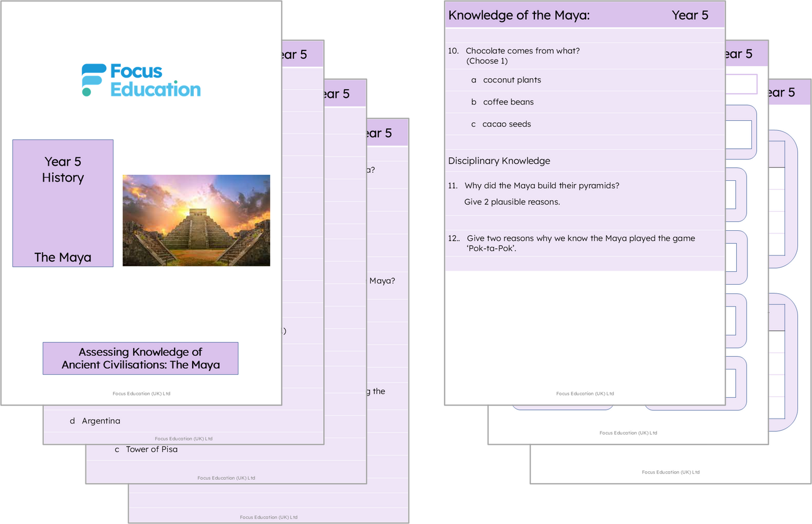Click the blank answer row under question 12

coord(584,264)
